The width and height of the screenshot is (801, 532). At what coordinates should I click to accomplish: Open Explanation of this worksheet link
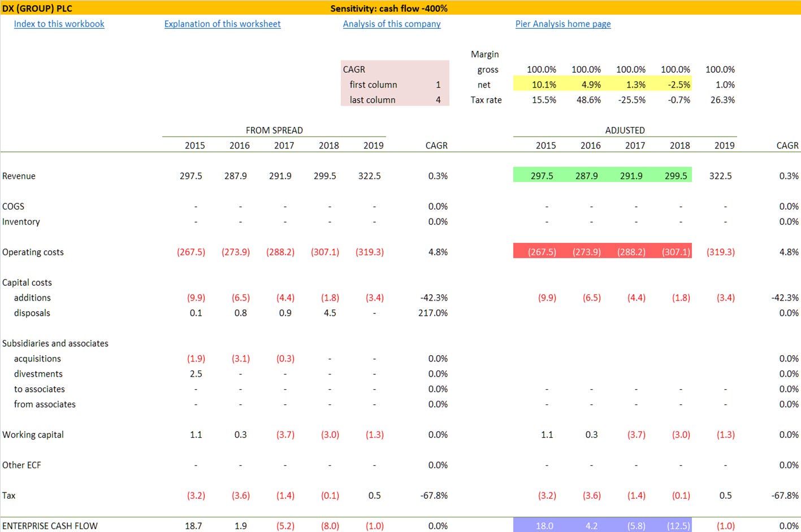pyautogui.click(x=222, y=24)
